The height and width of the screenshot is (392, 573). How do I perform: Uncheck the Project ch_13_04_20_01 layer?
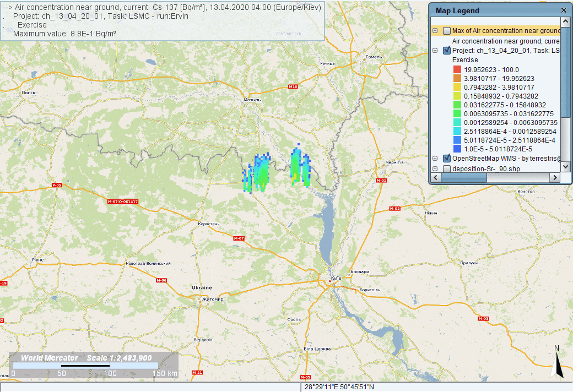[446, 50]
